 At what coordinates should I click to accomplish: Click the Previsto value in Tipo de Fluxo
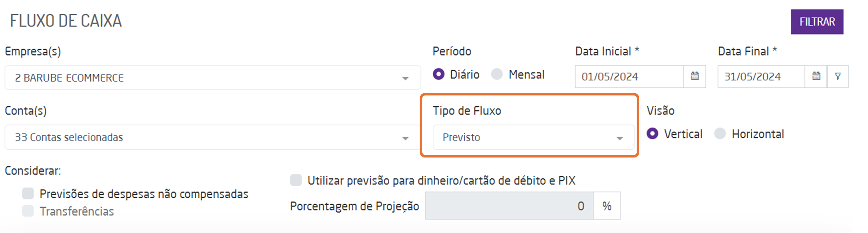coord(461,138)
